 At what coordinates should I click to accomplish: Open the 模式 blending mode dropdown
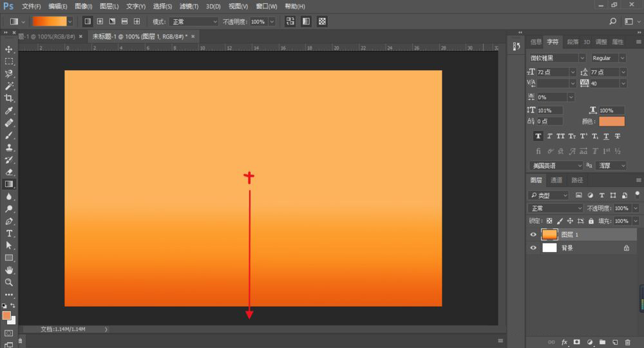coord(193,21)
